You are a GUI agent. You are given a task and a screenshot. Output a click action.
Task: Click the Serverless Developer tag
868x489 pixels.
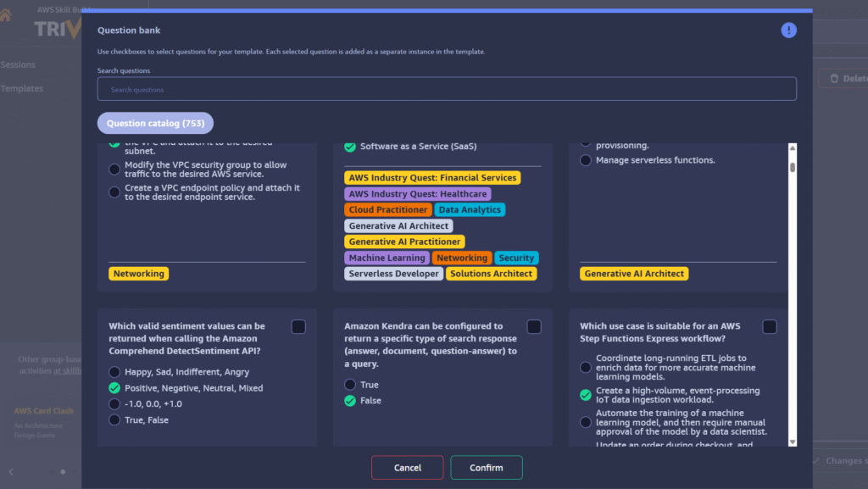coord(393,274)
